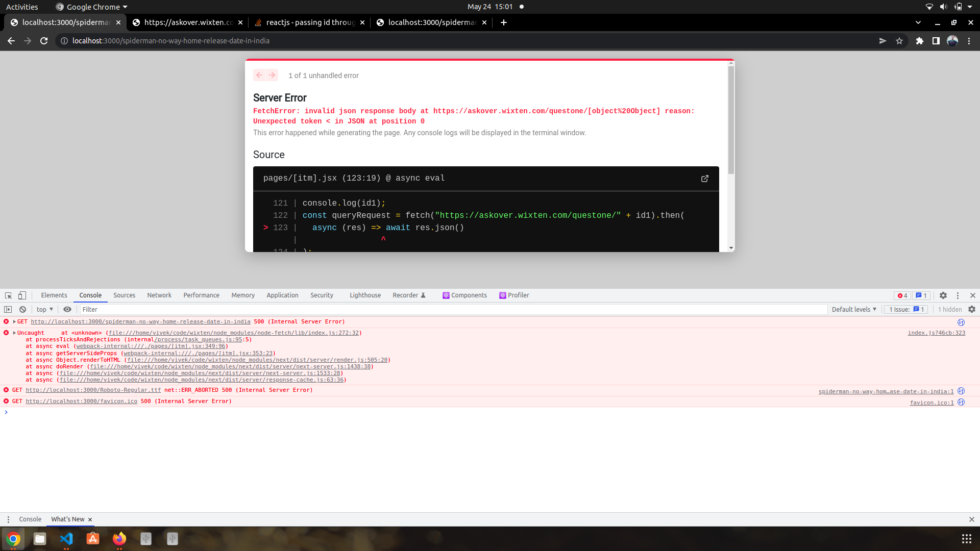Image resolution: width=980 pixels, height=551 pixels.
Task: Open the React Components tab
Action: pos(464,295)
